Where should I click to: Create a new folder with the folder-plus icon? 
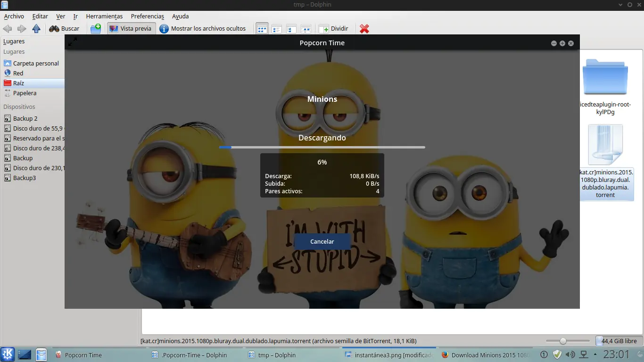(x=96, y=29)
